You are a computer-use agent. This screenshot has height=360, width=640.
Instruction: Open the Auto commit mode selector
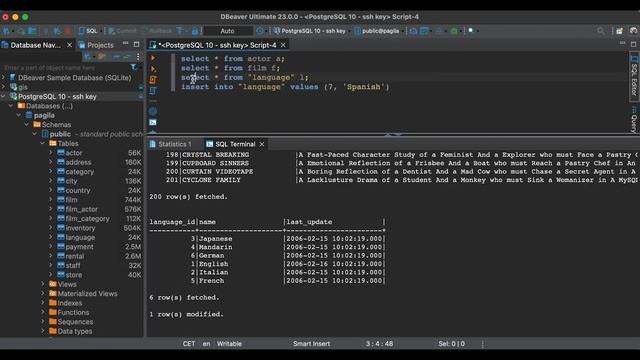point(228,31)
